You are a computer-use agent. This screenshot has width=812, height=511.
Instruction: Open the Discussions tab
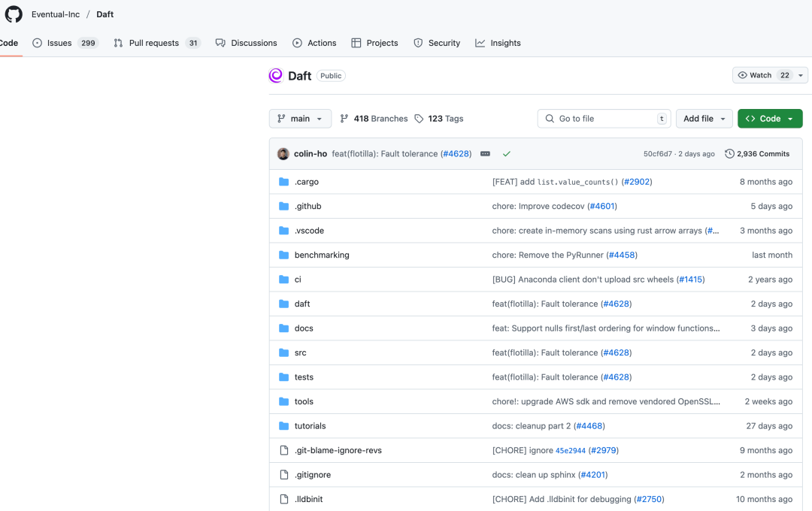coord(246,43)
